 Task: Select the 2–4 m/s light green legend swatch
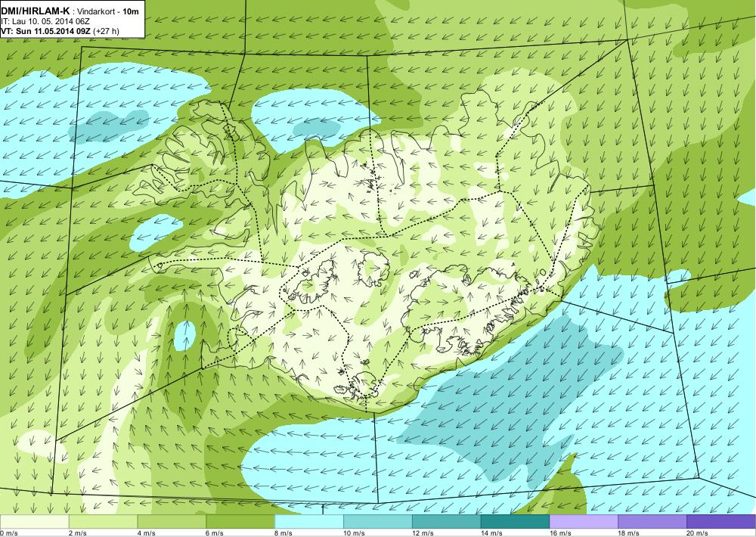tap(103, 522)
